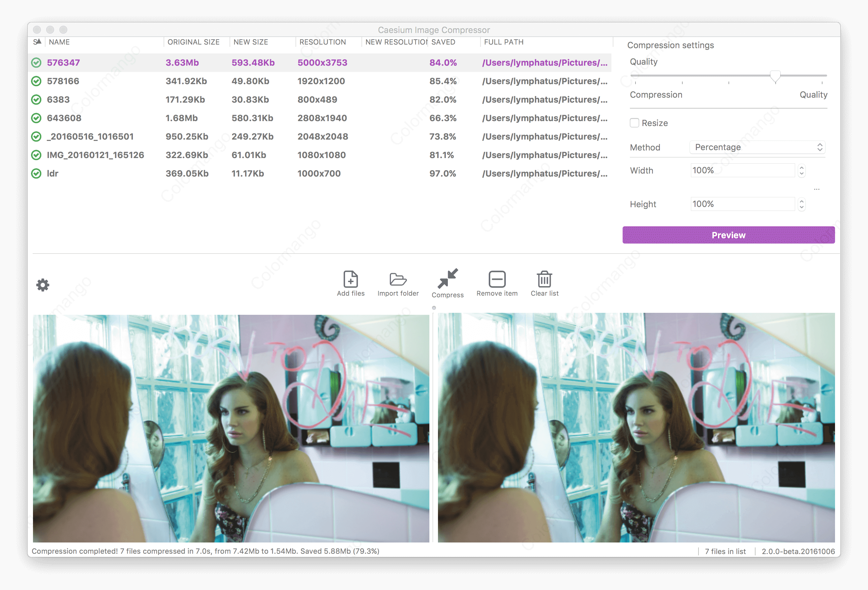The width and height of the screenshot is (868, 590).
Task: Click the Clear list trash icon
Action: point(544,279)
